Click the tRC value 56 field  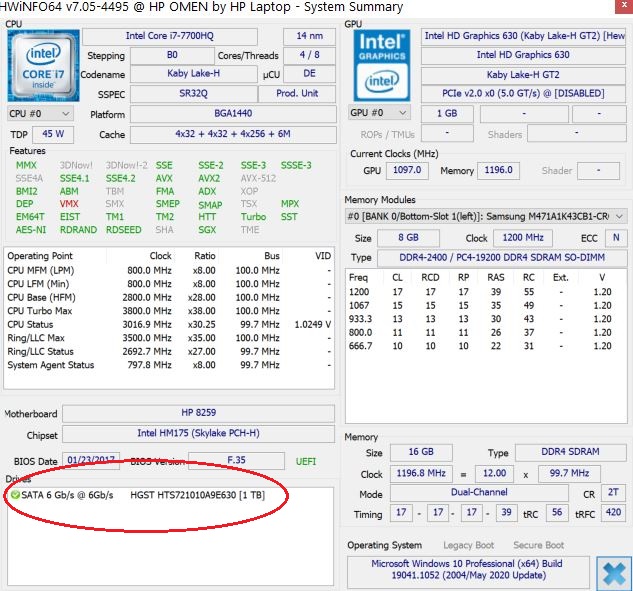tap(557, 512)
